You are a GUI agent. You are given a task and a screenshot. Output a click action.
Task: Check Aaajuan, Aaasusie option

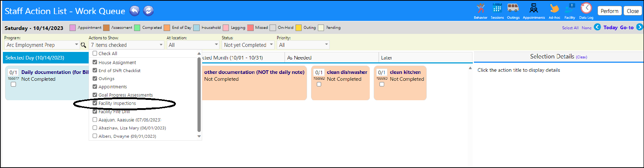95,120
